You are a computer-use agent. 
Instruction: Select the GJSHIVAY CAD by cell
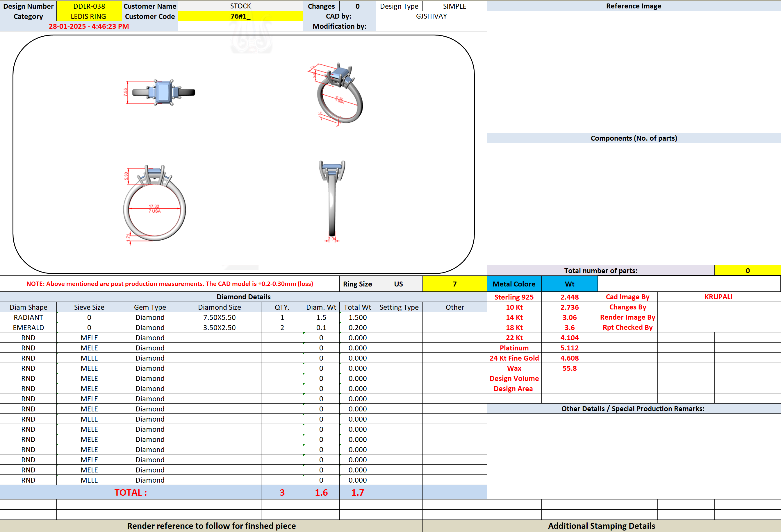tap(431, 16)
